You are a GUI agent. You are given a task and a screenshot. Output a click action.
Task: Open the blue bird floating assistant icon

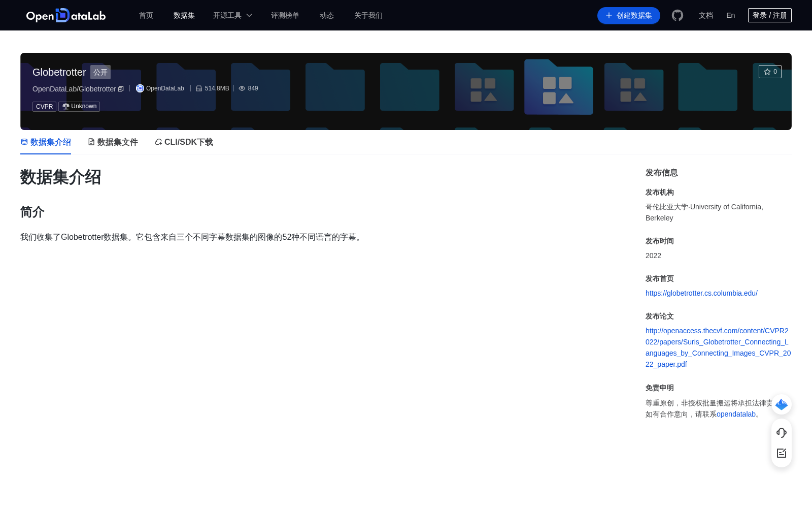(x=782, y=404)
